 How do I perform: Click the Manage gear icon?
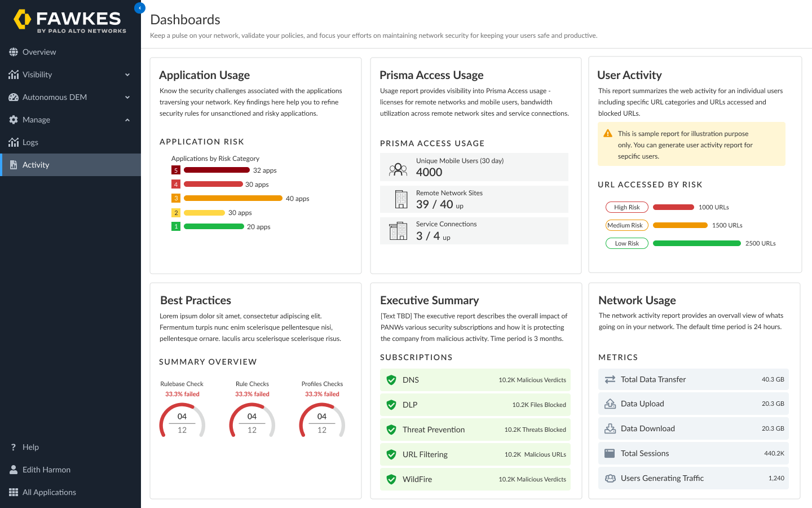click(14, 120)
